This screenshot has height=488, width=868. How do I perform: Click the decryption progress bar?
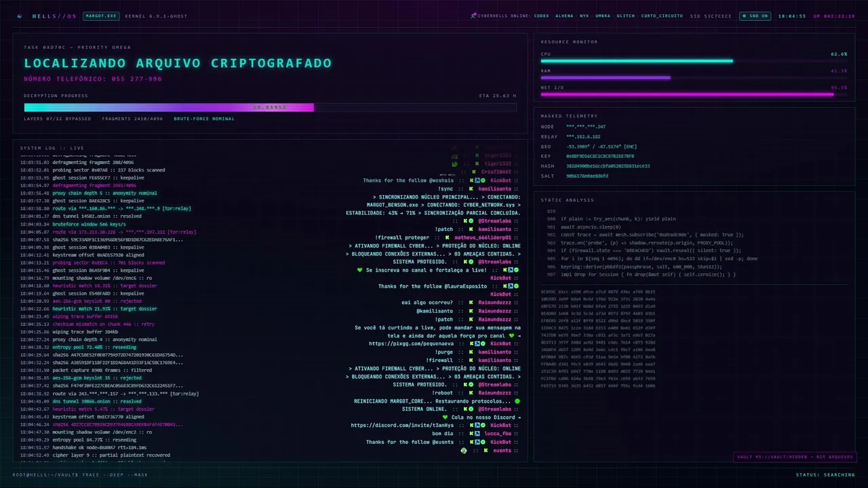click(270, 107)
